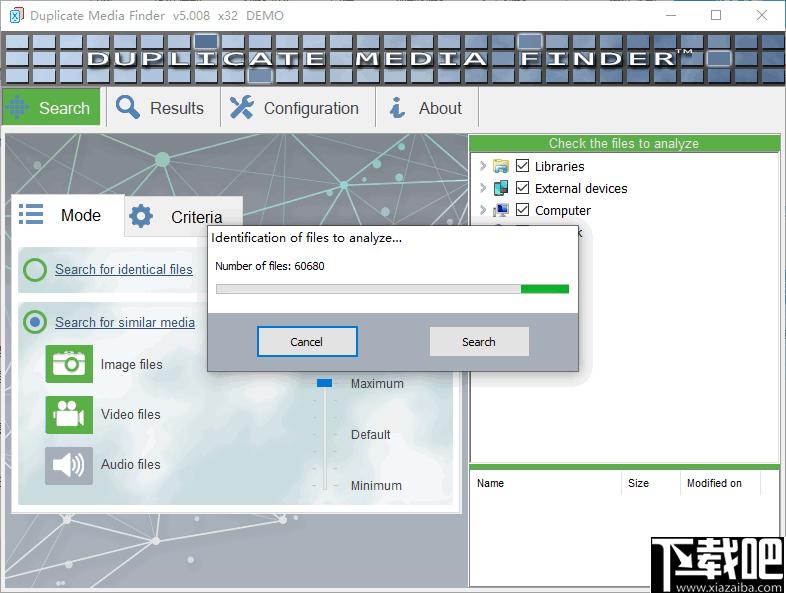Click the Libraries folder icon
The height and width of the screenshot is (593, 786).
501,166
